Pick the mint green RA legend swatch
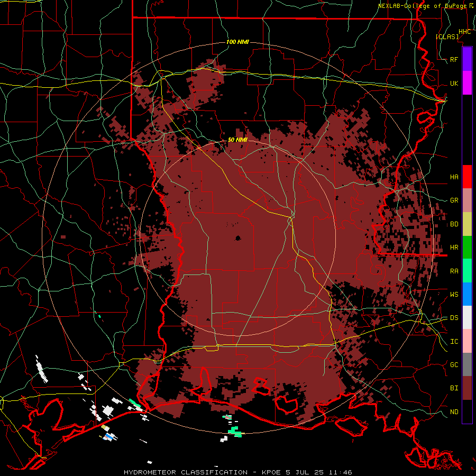The width and height of the screenshot is (476, 476). coord(467,271)
